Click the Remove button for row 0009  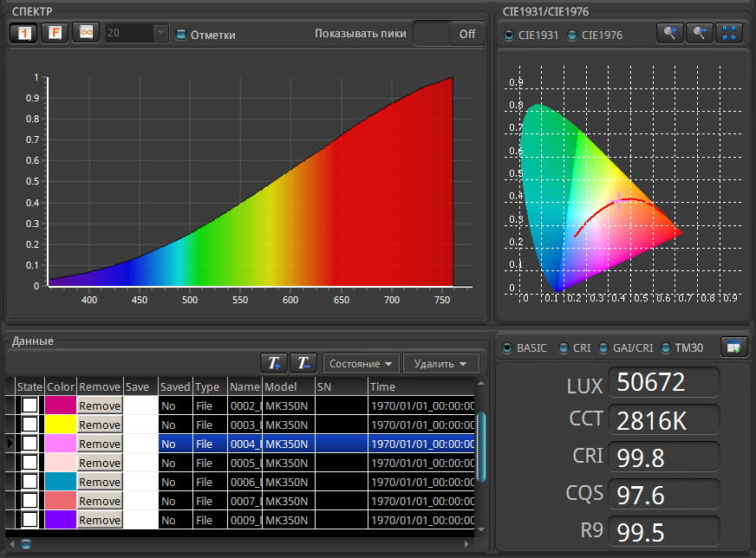point(100,520)
